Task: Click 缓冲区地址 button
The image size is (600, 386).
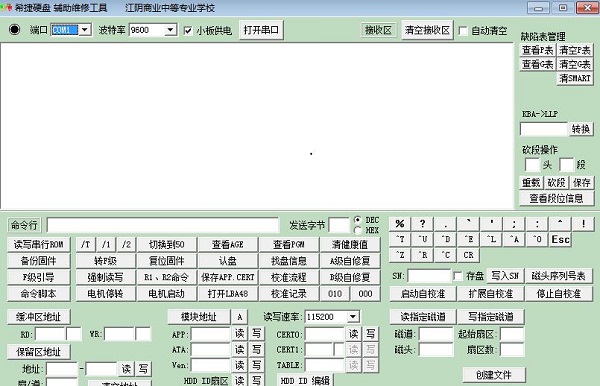Action: [x=38, y=317]
